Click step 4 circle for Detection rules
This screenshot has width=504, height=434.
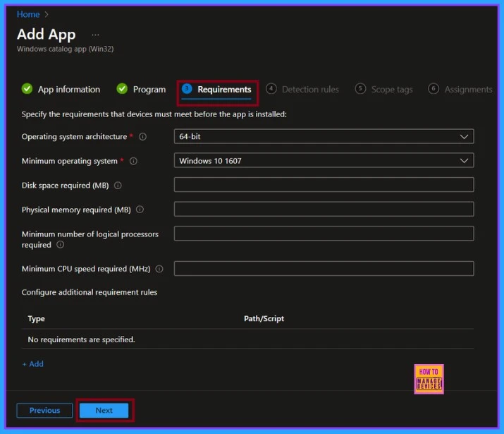tap(271, 88)
